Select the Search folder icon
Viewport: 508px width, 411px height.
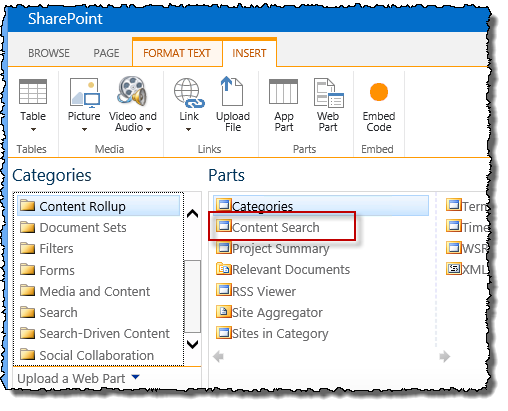click(27, 312)
